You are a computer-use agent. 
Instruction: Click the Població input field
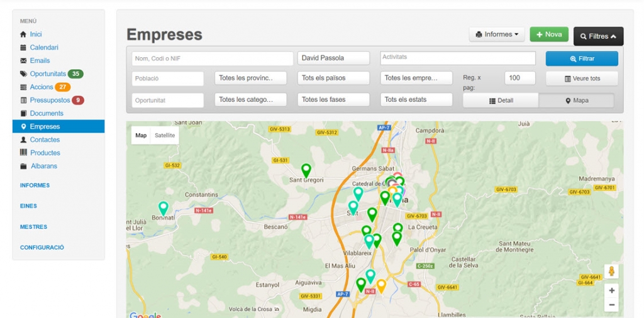click(167, 79)
